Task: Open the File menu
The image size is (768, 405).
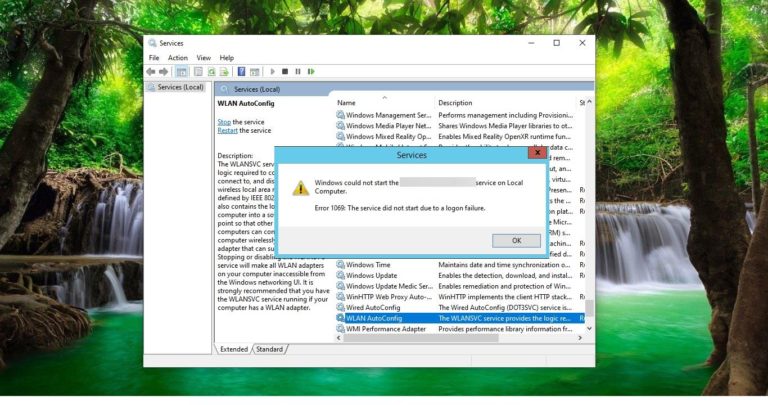Action: [x=154, y=58]
